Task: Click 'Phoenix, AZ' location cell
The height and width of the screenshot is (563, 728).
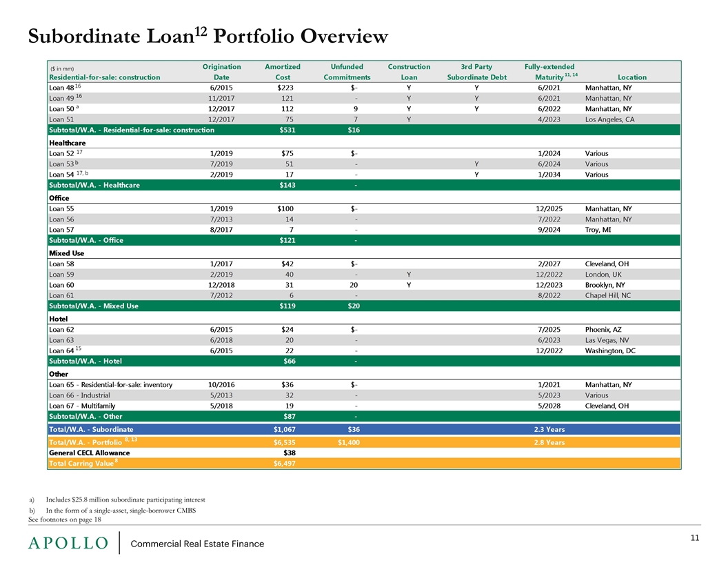Action: tap(603, 329)
